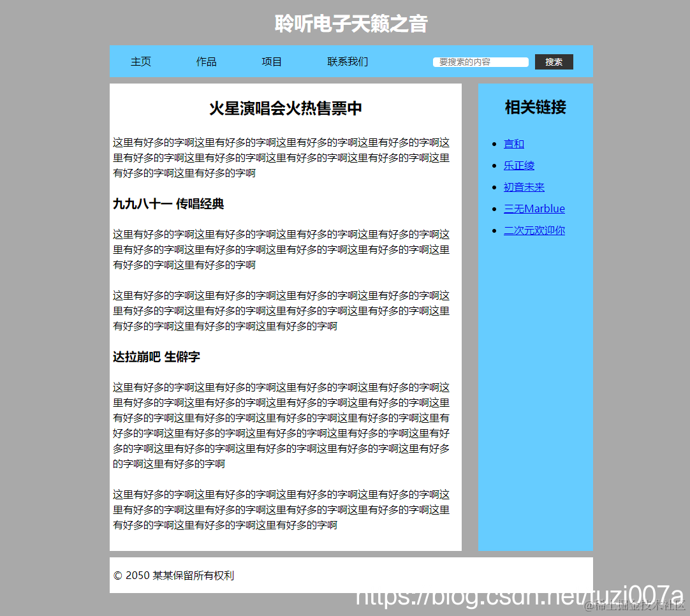This screenshot has height=616, width=690.
Task: Click the 相关链接 sidebar heading
Action: point(536,106)
